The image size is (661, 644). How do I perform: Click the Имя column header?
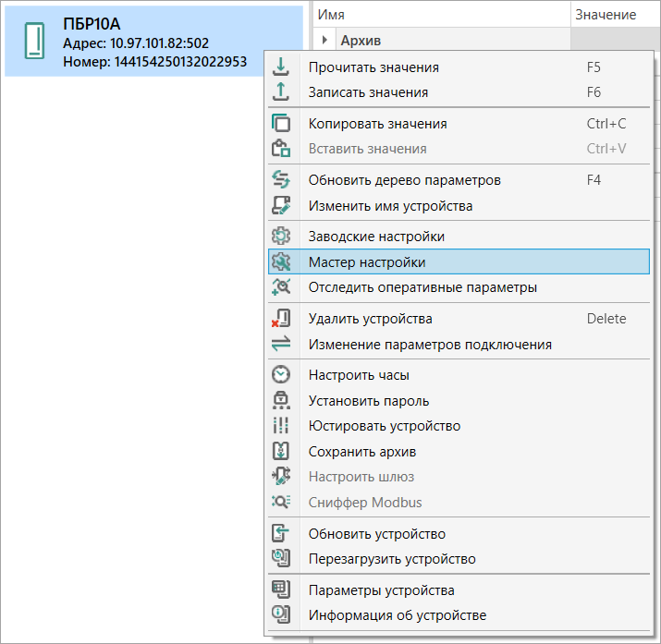[442, 15]
